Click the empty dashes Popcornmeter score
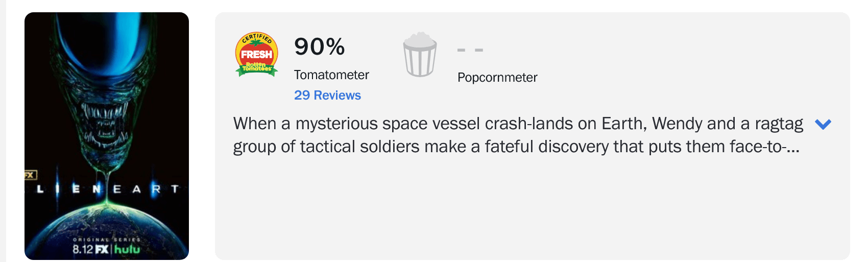868x262 pixels. click(470, 50)
